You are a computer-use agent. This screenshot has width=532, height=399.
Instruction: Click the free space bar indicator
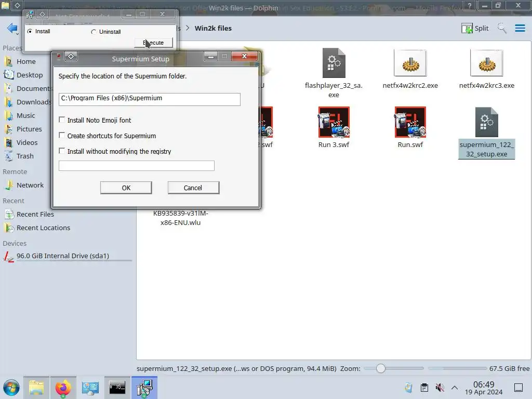click(x=457, y=368)
